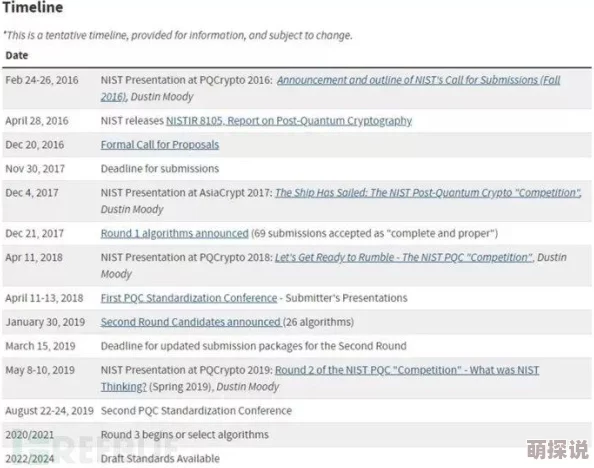Open Second Round Candidates announced link
This screenshot has width=594, height=468.
click(x=191, y=322)
